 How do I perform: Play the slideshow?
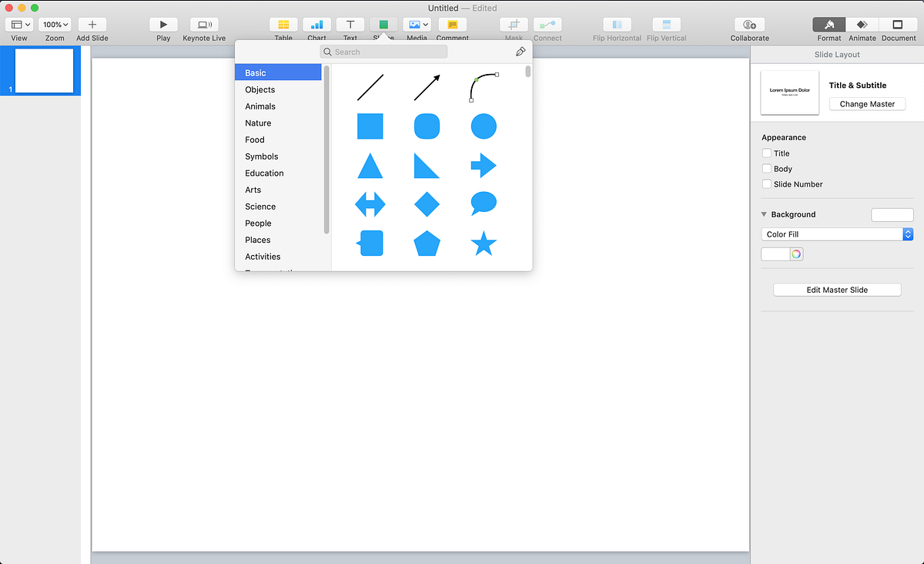(163, 25)
